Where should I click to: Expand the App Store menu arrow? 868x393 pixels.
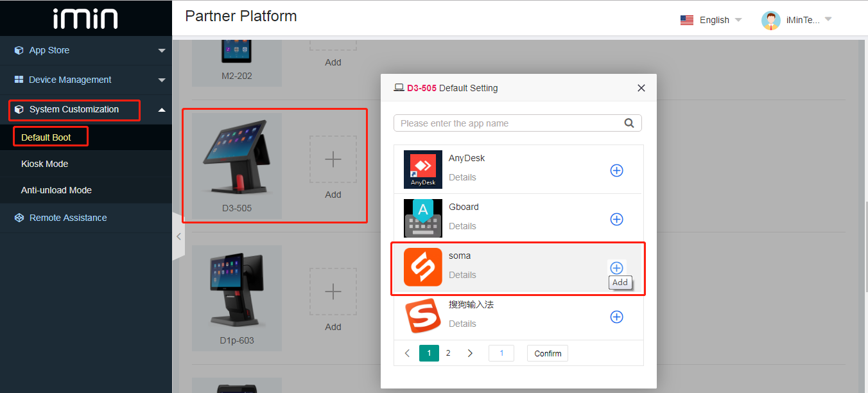pos(162,51)
